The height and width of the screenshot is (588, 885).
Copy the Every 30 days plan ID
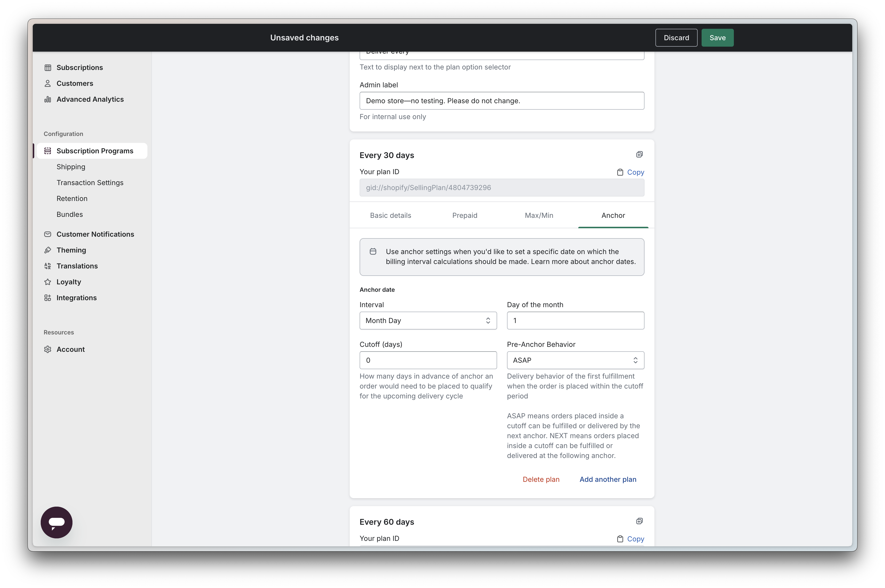tap(631, 172)
